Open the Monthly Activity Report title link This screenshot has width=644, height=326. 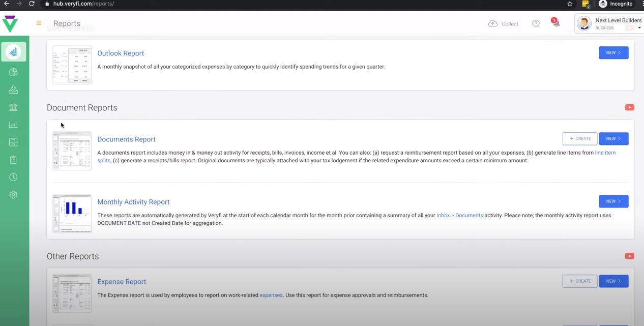[133, 202]
